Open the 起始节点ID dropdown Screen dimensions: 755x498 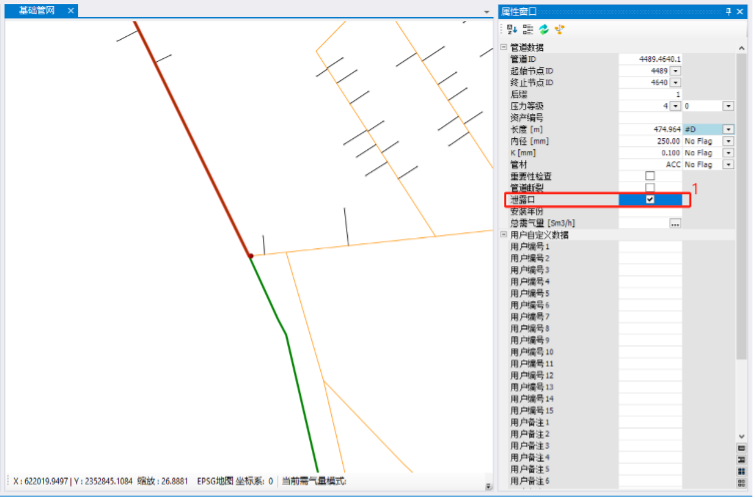click(676, 71)
